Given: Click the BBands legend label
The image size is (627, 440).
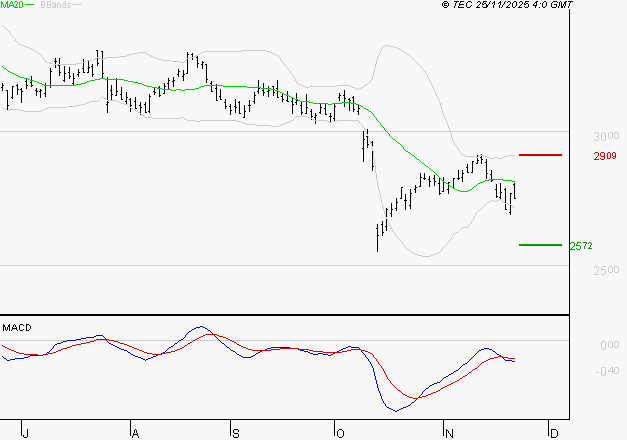Looking at the screenshot, I should (x=56, y=5).
